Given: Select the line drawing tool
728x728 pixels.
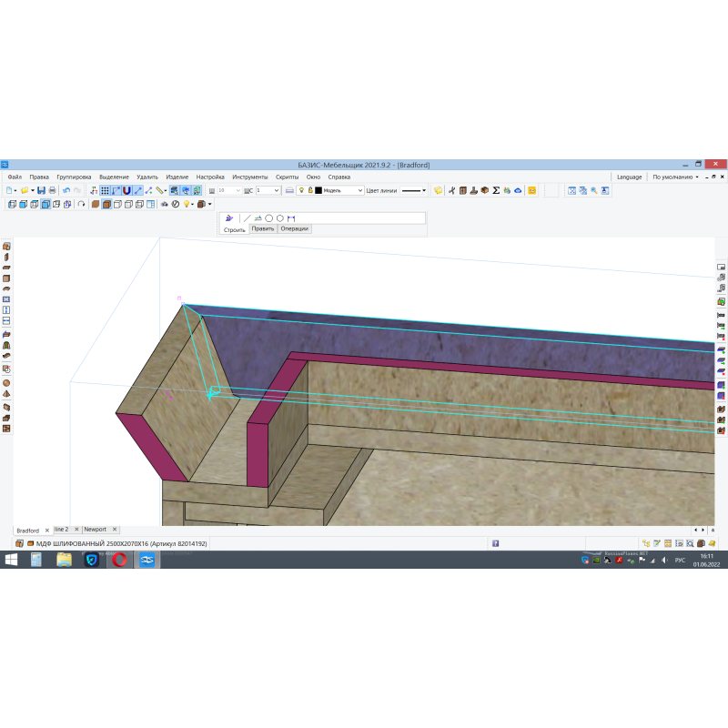Looking at the screenshot, I should pyautogui.click(x=247, y=218).
